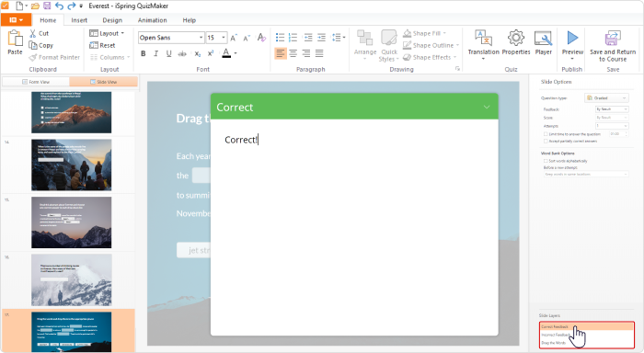Open quiz Properties gear

pyautogui.click(x=516, y=42)
